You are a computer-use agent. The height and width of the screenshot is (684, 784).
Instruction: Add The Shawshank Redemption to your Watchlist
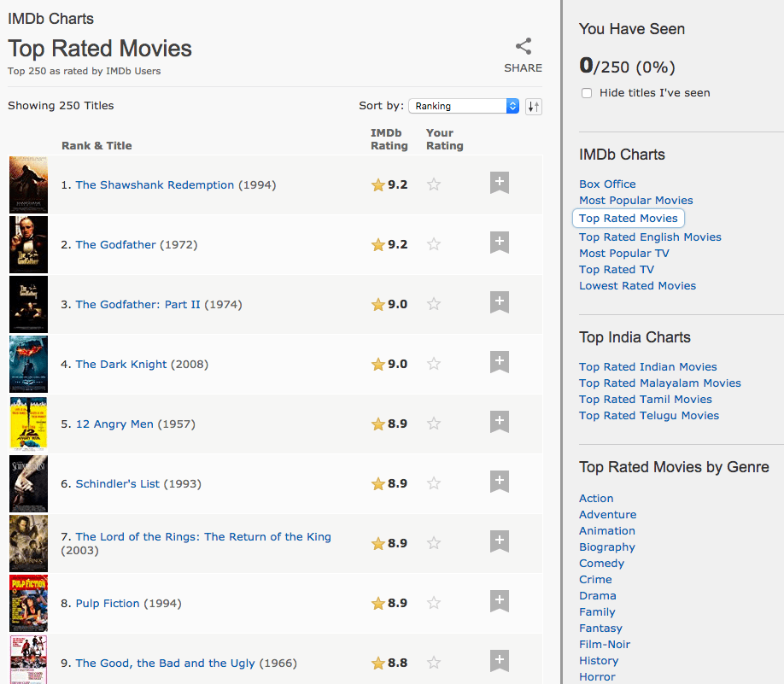tap(499, 183)
